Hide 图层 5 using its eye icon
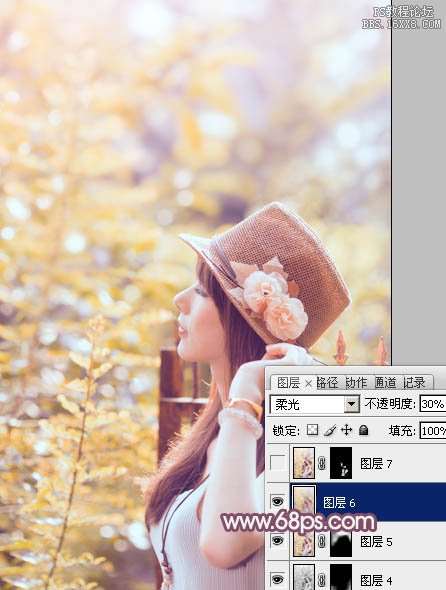 click(x=277, y=541)
